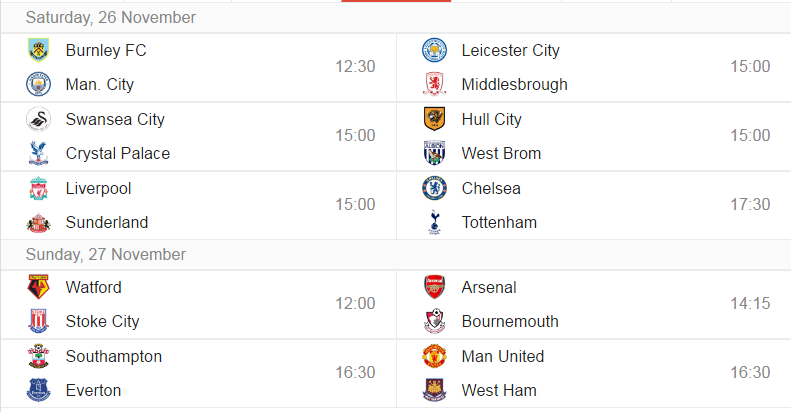Open the Liverpool team link
Image resolution: width=791 pixels, height=412 pixels.
(x=98, y=189)
